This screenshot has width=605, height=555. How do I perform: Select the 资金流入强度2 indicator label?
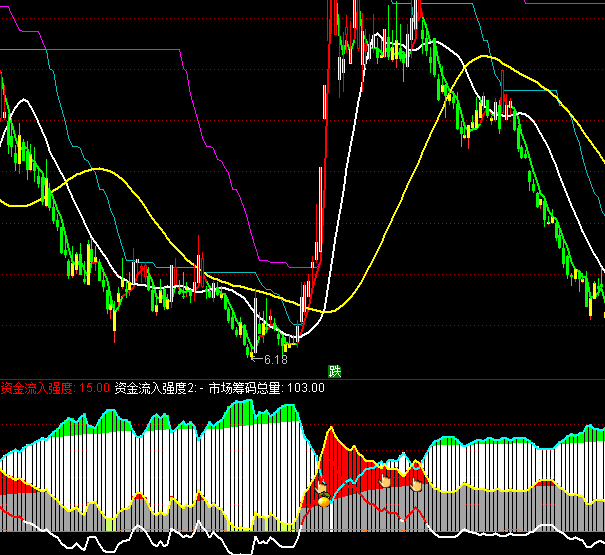157,388
